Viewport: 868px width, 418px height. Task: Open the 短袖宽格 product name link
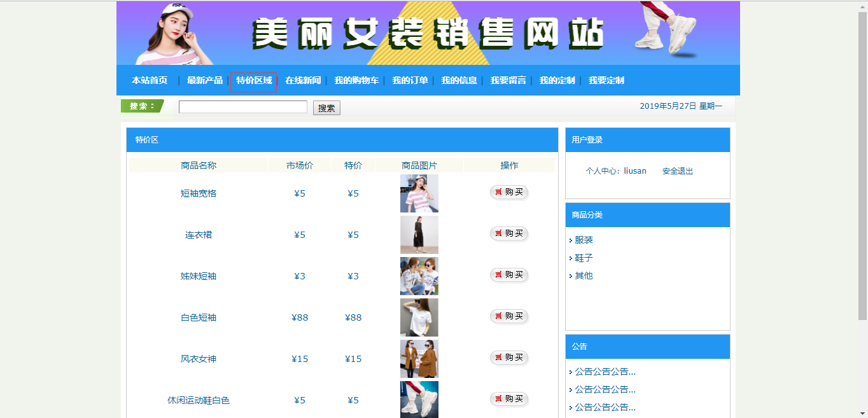(x=199, y=193)
